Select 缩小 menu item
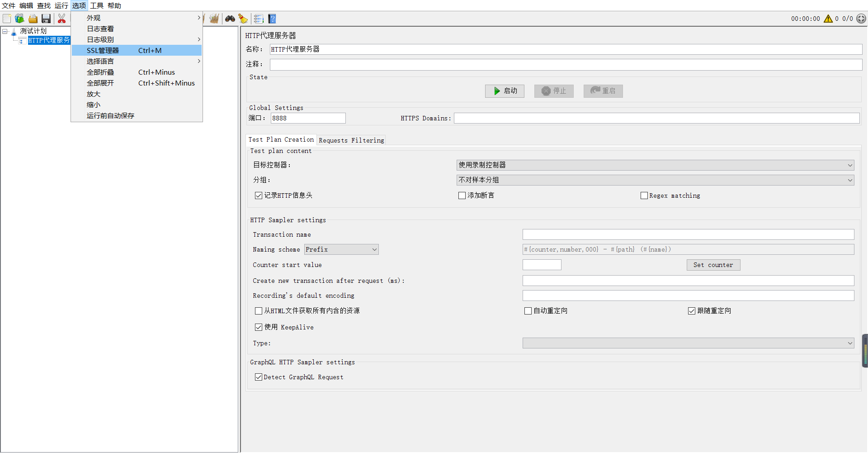This screenshot has height=453, width=868. click(x=137, y=105)
